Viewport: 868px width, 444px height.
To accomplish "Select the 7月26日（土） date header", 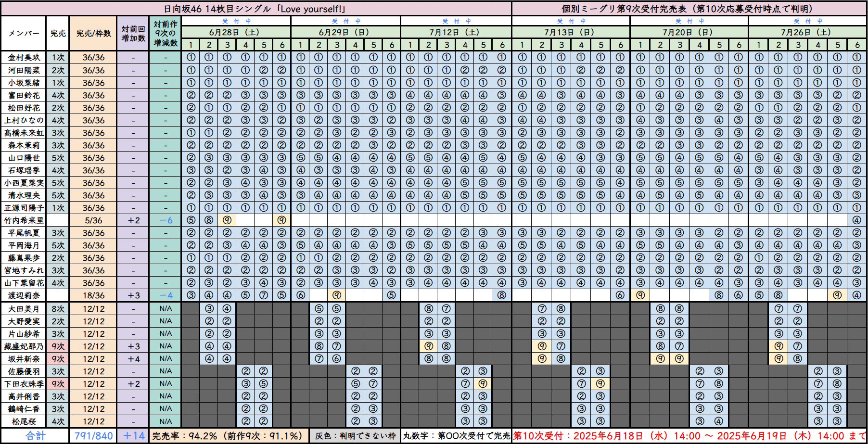I will pyautogui.click(x=808, y=32).
